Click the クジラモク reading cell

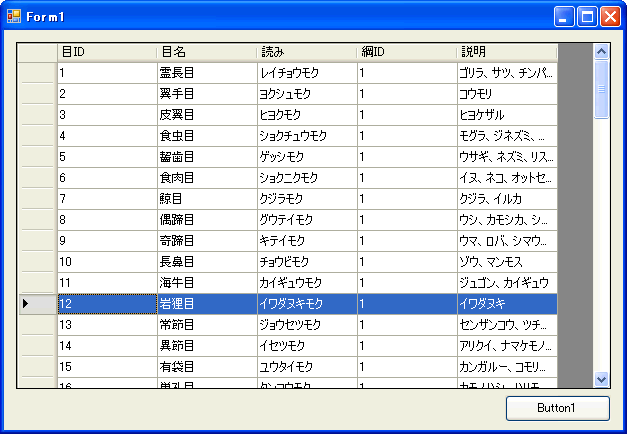[x=307, y=199]
